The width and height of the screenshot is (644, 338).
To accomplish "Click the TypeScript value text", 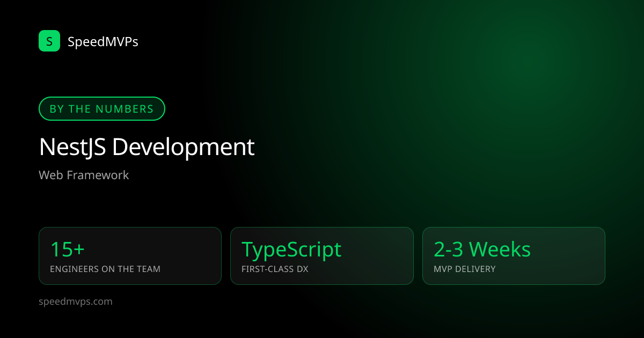I will pyautogui.click(x=291, y=249).
